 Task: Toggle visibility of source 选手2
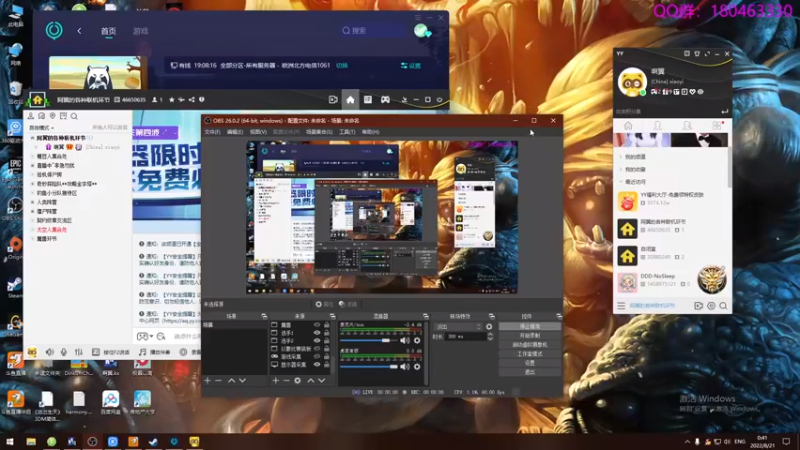pyautogui.click(x=317, y=341)
